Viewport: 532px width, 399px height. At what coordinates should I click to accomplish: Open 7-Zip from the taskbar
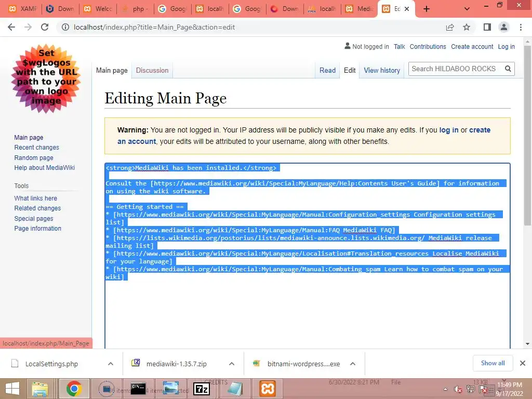pos(202,389)
